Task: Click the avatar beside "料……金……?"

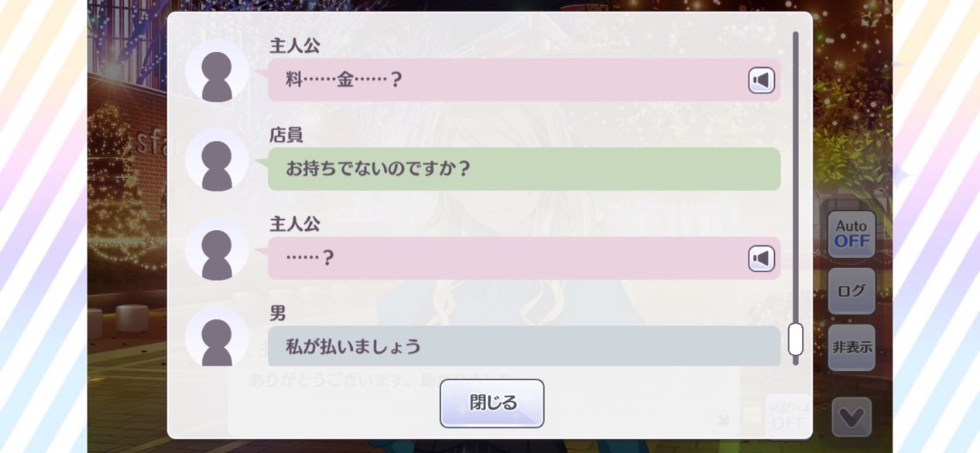Action: pos(217,70)
